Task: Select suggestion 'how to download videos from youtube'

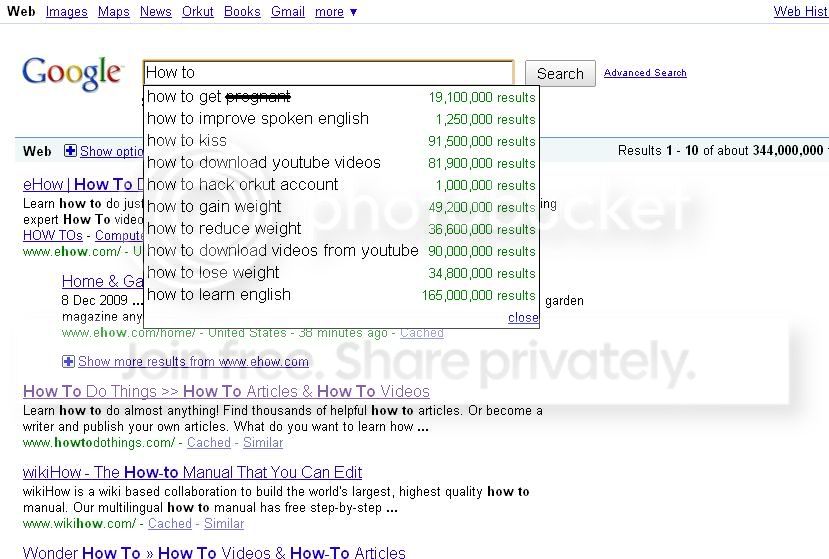Action: 342,251
